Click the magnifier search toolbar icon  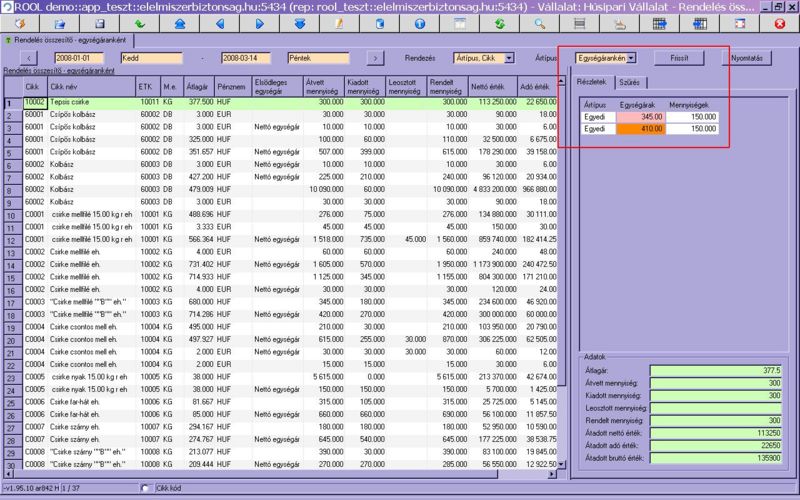[x=539, y=23]
